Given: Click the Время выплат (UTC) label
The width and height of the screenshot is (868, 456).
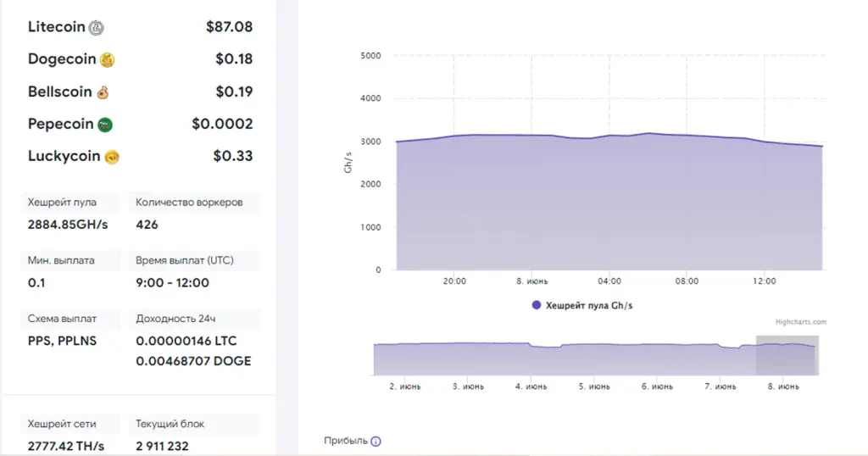Looking at the screenshot, I should point(185,260).
